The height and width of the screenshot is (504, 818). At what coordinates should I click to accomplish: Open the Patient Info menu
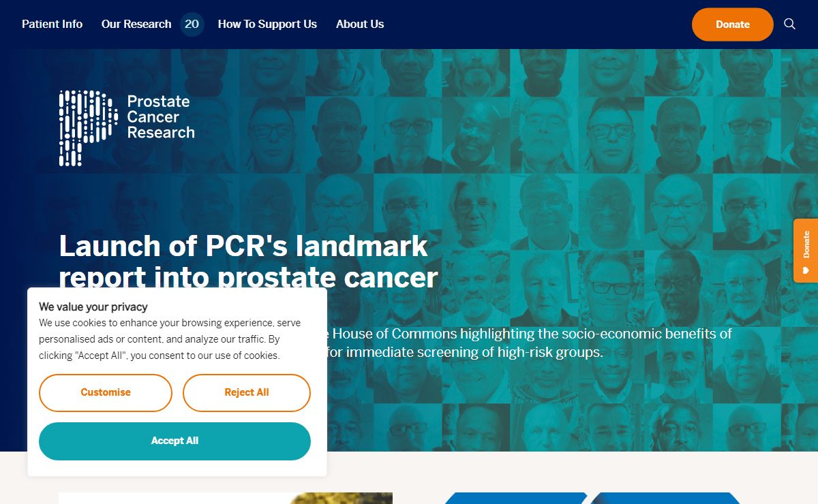(52, 24)
